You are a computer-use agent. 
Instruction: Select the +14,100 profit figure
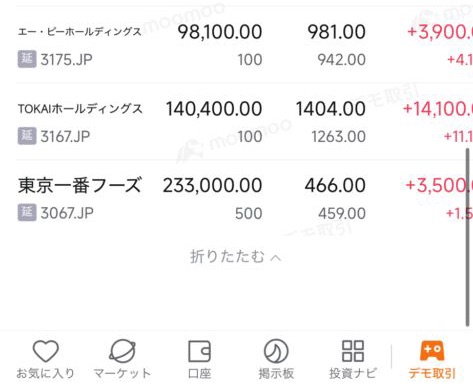click(x=438, y=109)
